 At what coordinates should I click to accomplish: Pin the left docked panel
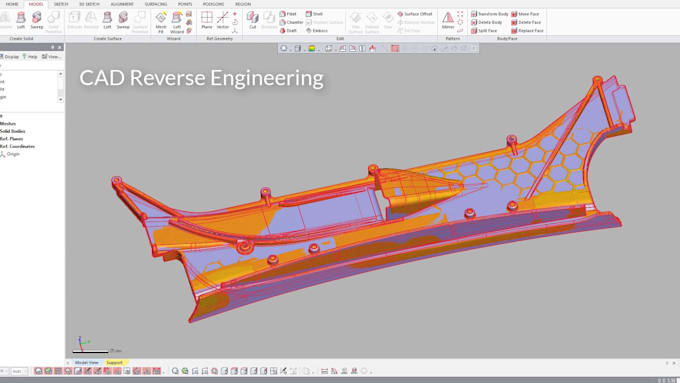(x=53, y=47)
